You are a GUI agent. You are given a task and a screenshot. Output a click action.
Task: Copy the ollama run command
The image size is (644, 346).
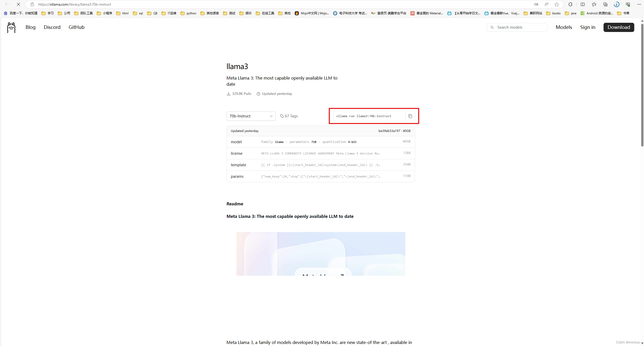click(410, 116)
